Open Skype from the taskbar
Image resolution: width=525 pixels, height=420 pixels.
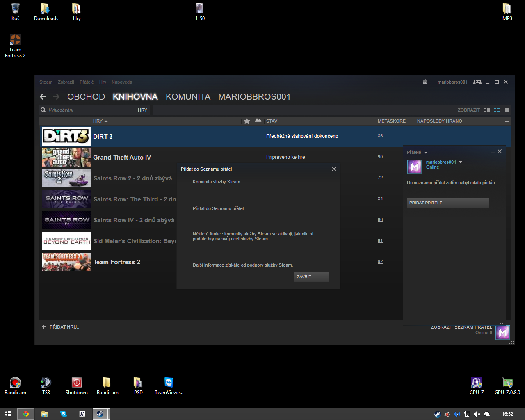pyautogui.click(x=64, y=414)
